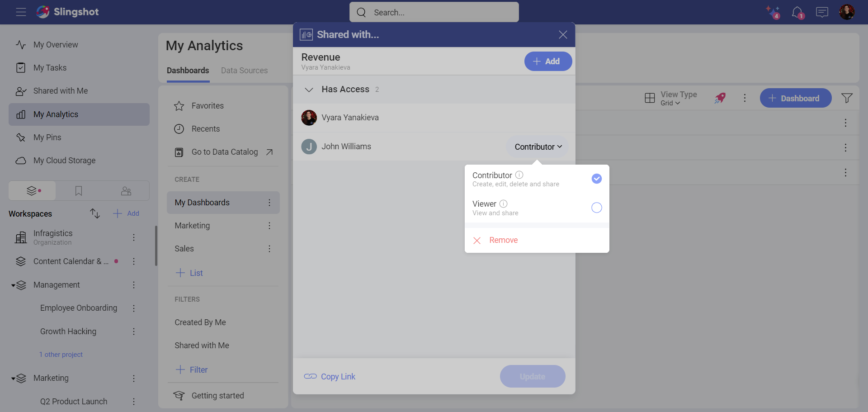Open options for Marketing workspace

point(134,378)
